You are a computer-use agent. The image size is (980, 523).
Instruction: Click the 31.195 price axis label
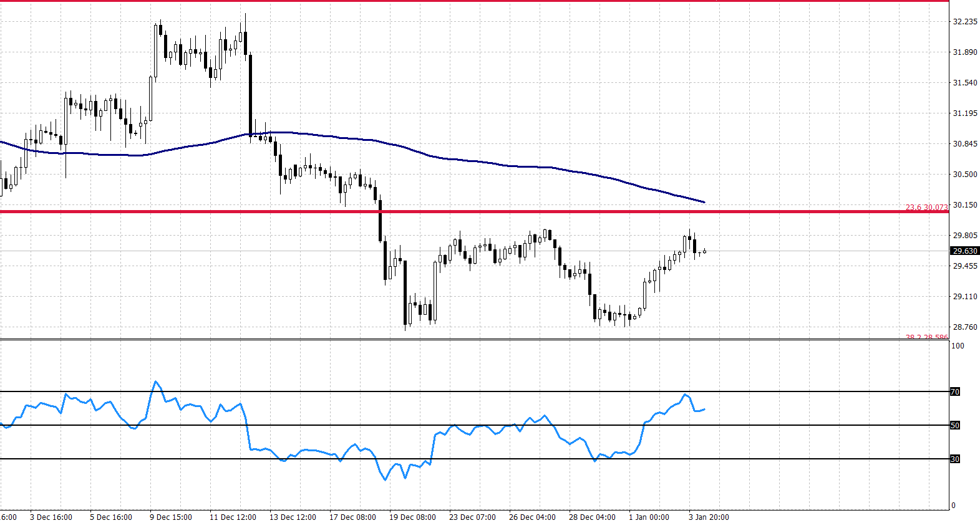tap(964, 113)
